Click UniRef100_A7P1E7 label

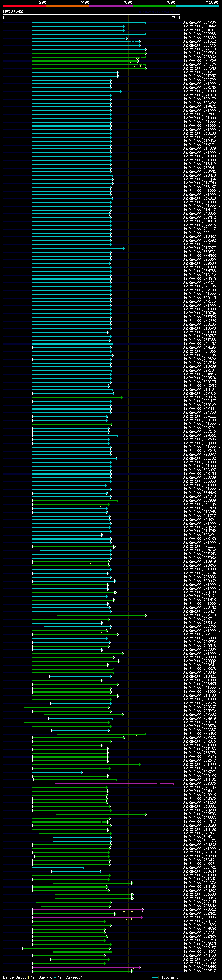[x=199, y=948]
